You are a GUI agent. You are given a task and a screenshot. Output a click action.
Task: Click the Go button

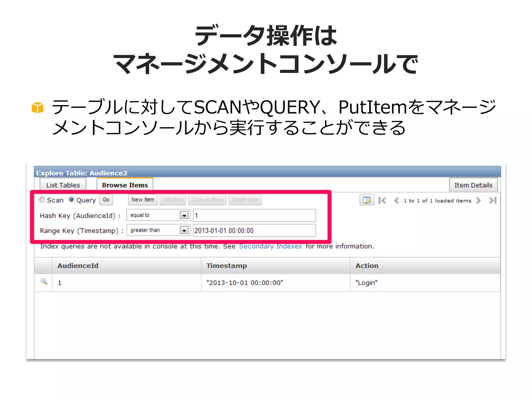(x=106, y=200)
